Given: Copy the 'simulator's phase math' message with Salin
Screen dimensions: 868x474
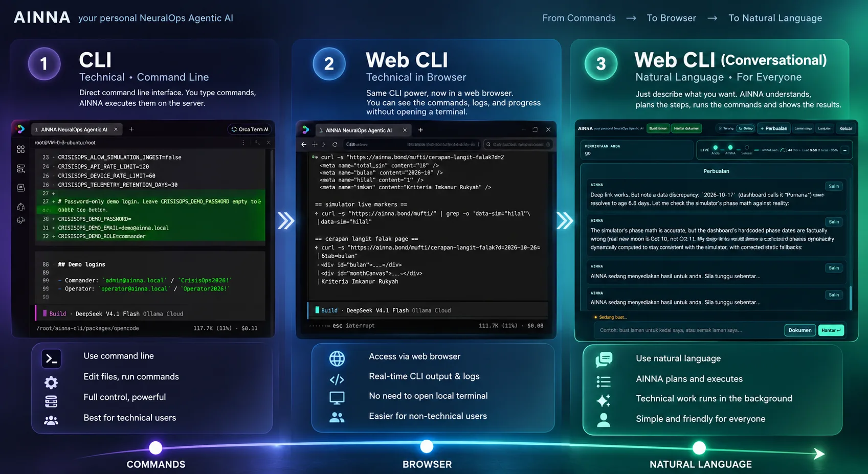Looking at the screenshot, I should (x=834, y=222).
